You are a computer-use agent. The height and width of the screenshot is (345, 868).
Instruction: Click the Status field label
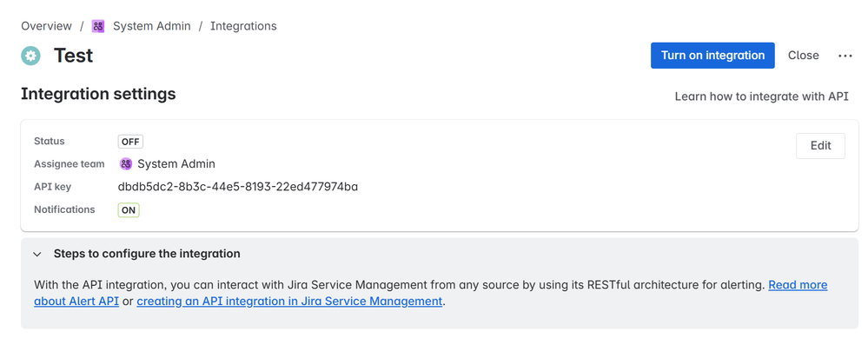[x=50, y=141]
